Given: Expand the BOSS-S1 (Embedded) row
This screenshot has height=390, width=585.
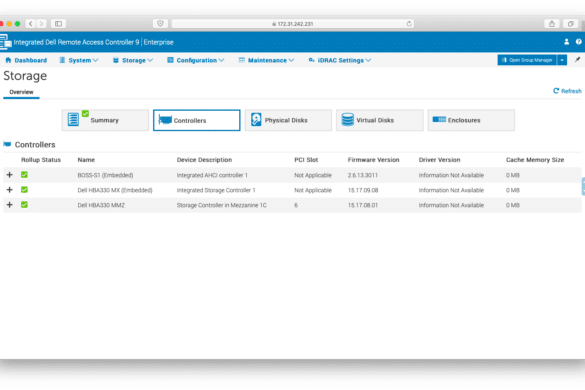Looking at the screenshot, I should click(10, 175).
